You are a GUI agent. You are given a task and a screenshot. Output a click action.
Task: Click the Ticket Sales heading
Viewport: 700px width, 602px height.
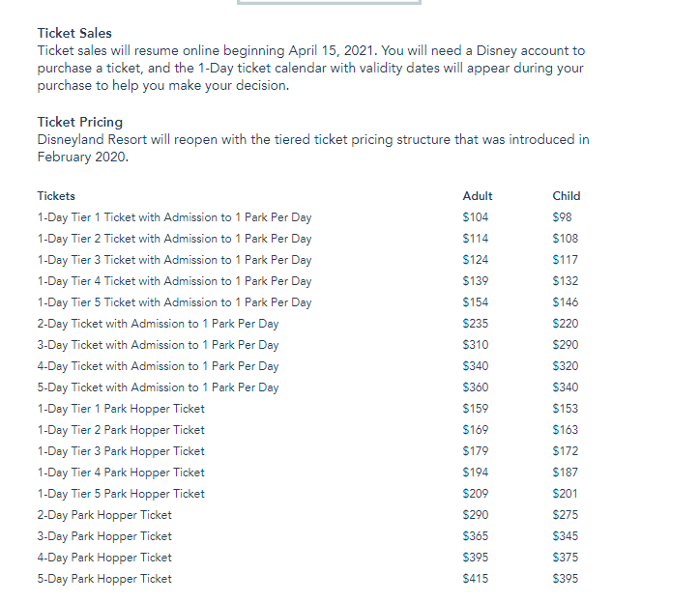click(74, 33)
